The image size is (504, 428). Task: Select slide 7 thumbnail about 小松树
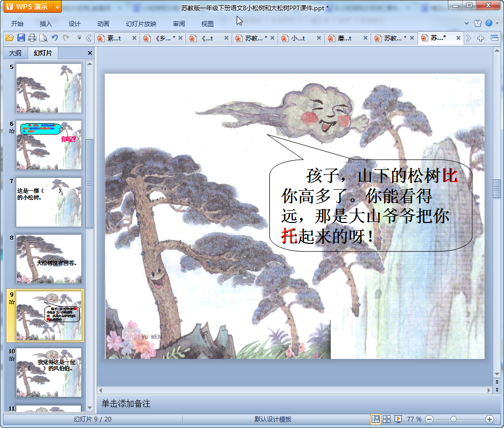49,202
